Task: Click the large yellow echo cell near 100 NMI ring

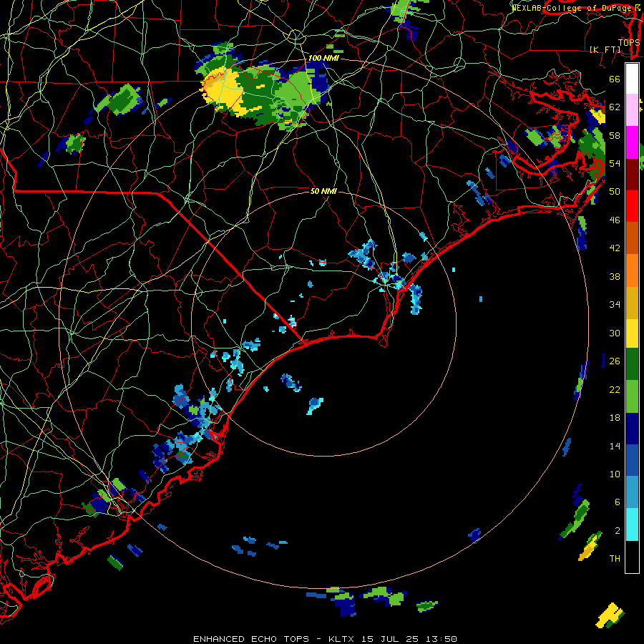Action: (225, 92)
